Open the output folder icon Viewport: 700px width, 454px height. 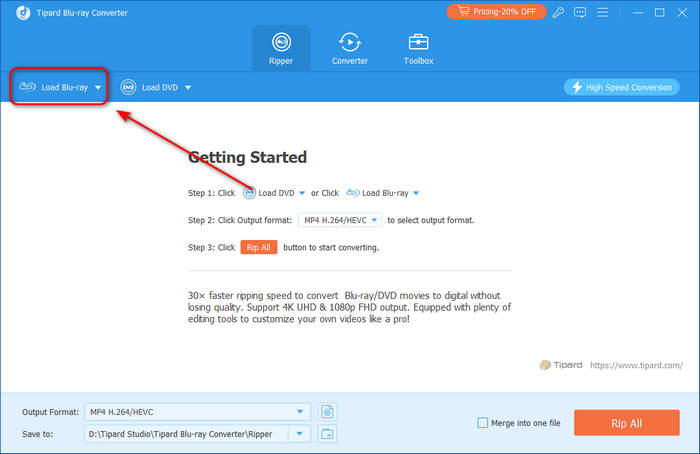coord(327,434)
